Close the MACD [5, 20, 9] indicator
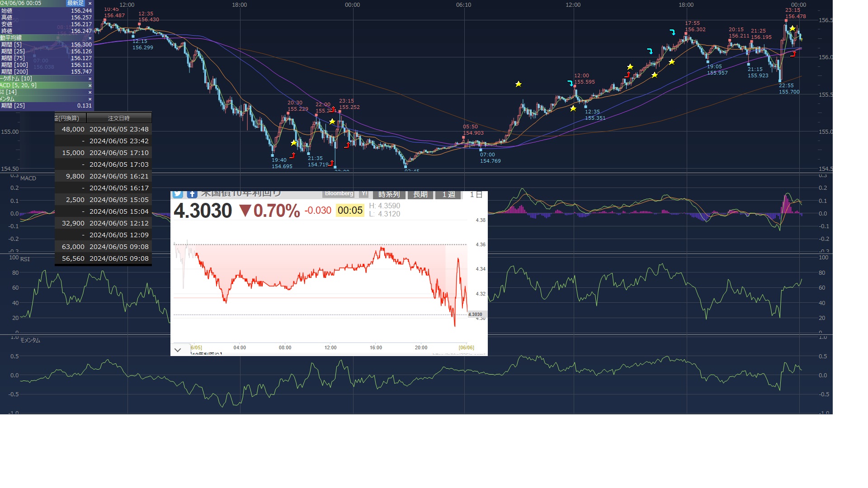The width and height of the screenshot is (868, 488). (x=90, y=85)
